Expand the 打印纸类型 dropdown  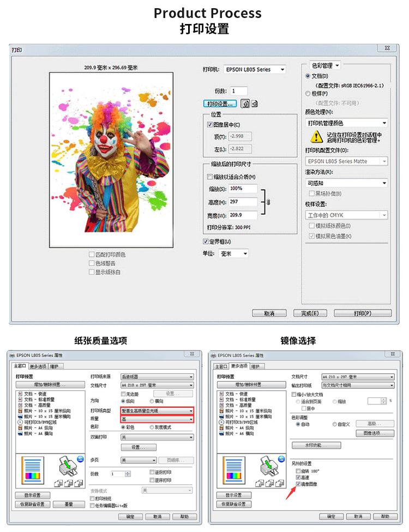pos(157,410)
